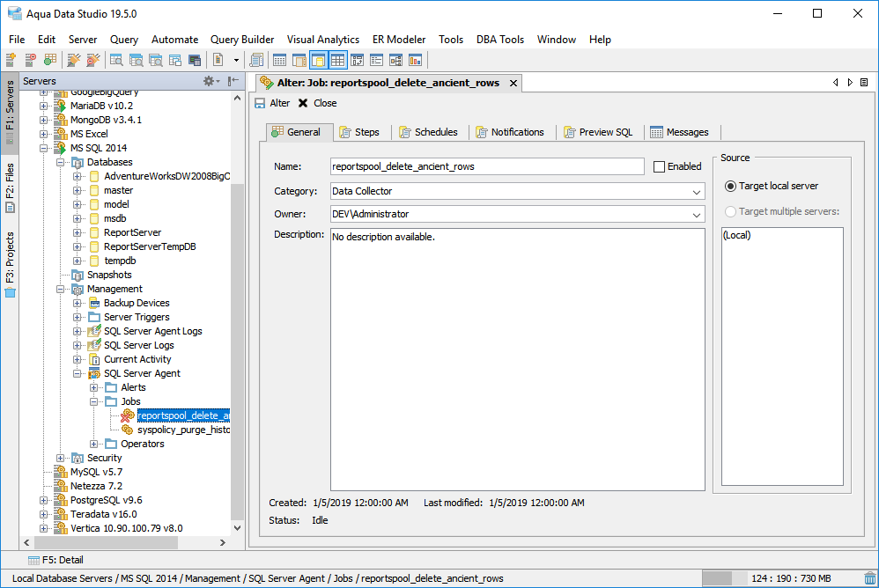Expand the MariaDB v10.2 server node
This screenshot has width=879, height=588.
coord(44,106)
